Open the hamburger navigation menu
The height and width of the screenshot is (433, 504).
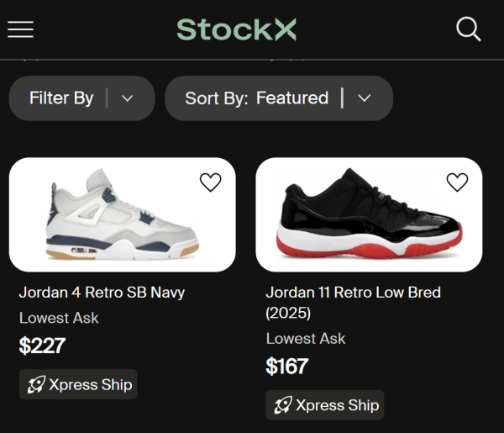pos(20,29)
